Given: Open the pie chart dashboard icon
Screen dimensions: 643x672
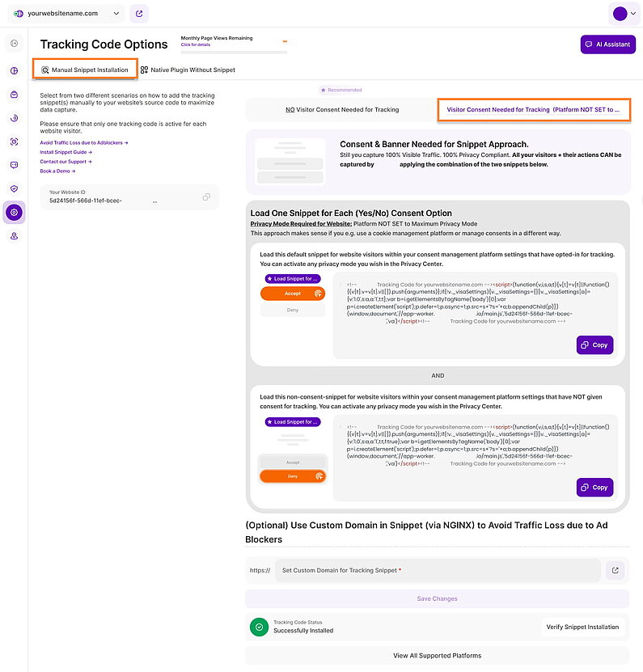Looking at the screenshot, I should point(14,70).
